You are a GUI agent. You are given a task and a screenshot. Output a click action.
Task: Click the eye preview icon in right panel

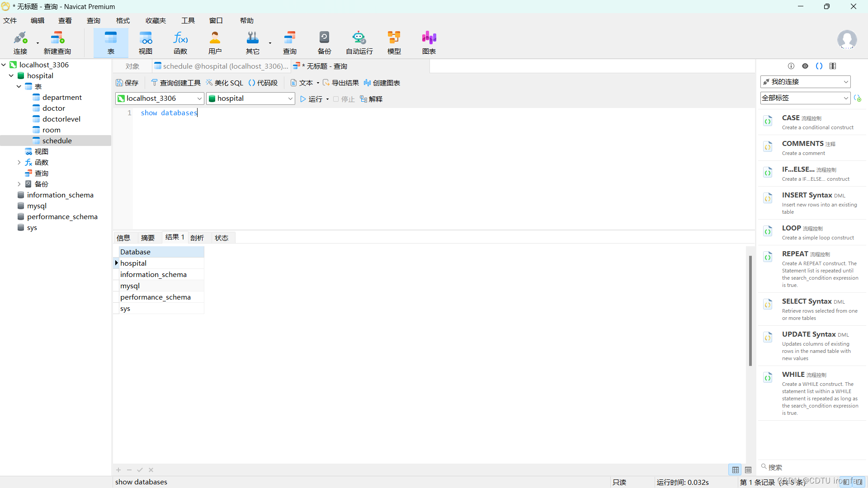point(805,66)
